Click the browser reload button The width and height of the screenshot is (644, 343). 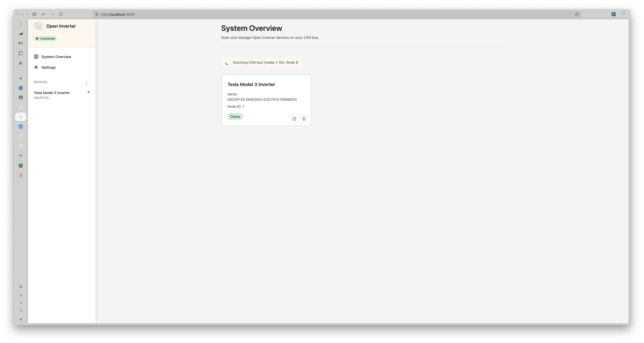click(x=61, y=14)
